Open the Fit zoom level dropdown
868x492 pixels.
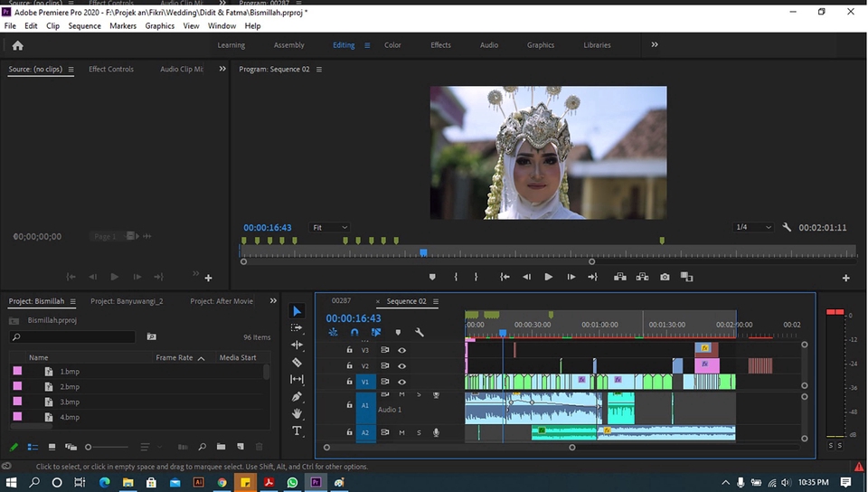point(329,228)
